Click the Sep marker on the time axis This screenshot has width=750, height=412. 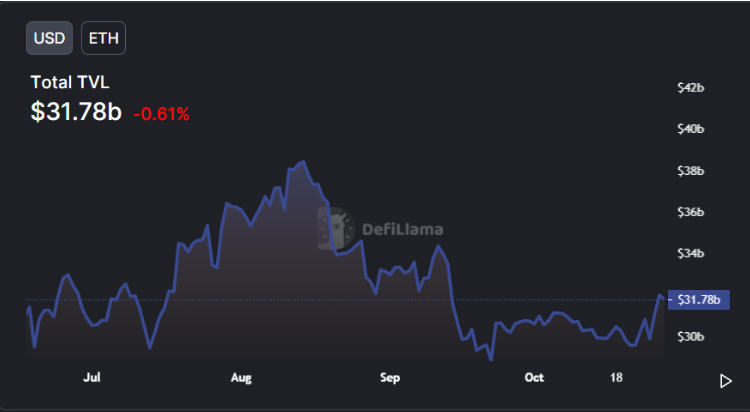[389, 378]
